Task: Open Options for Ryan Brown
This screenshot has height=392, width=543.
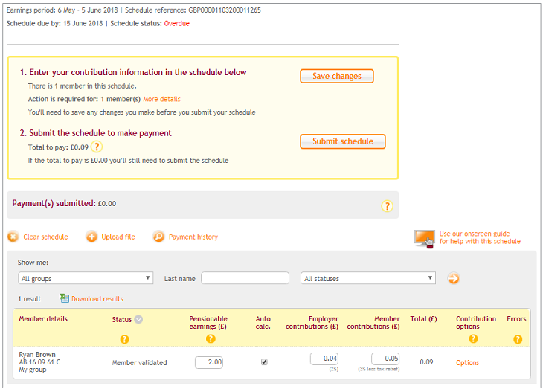Action: click(467, 362)
